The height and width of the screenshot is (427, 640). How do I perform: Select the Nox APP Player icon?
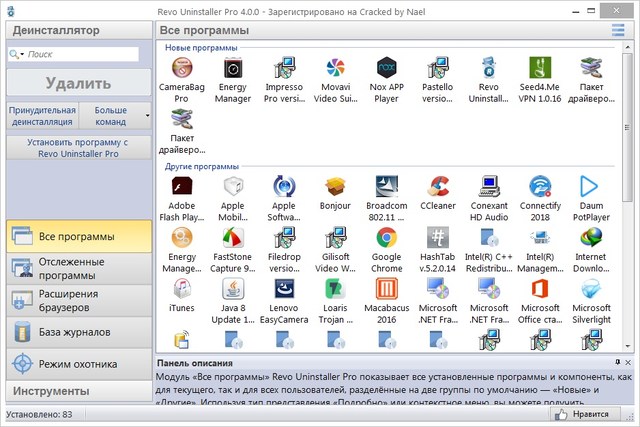coord(386,69)
